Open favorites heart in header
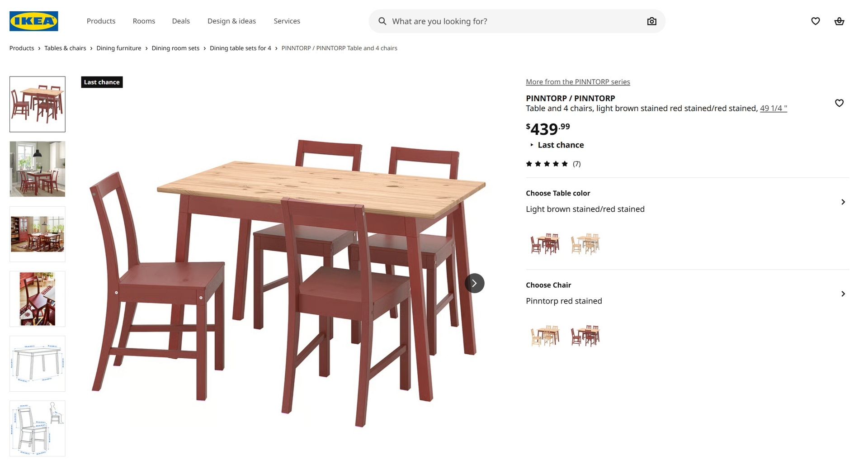The height and width of the screenshot is (465, 868). (815, 21)
